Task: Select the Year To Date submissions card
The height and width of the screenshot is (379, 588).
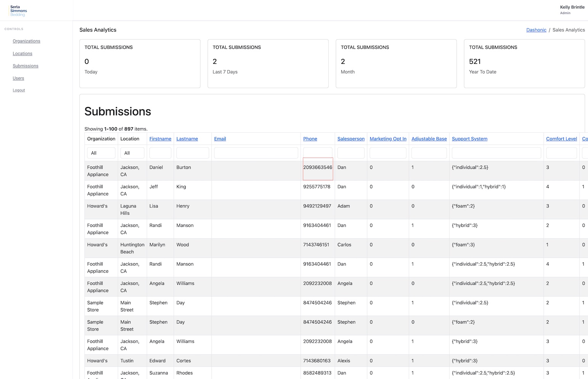Action: click(524, 64)
